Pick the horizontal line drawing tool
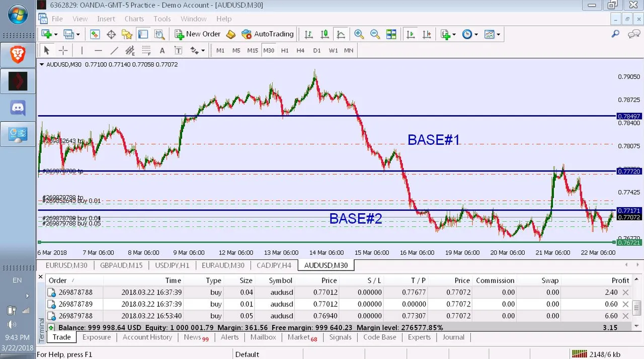 pos(98,50)
